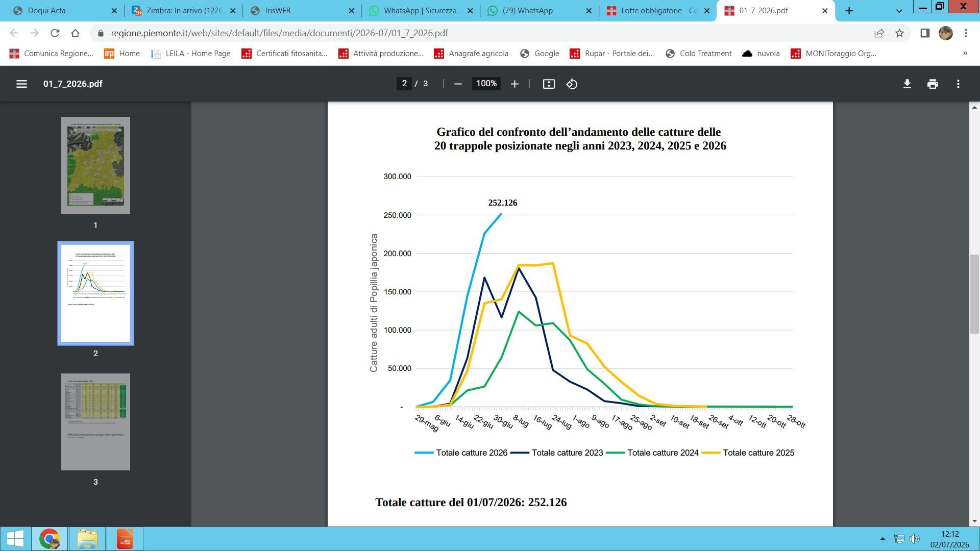
Task: Zoom in with the plus icon
Action: click(514, 84)
